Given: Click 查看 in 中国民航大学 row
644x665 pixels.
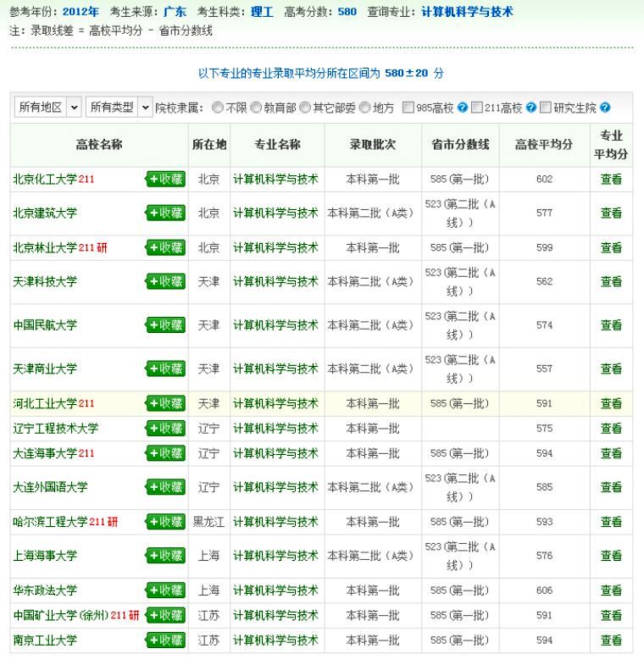Looking at the screenshot, I should 611,324.
